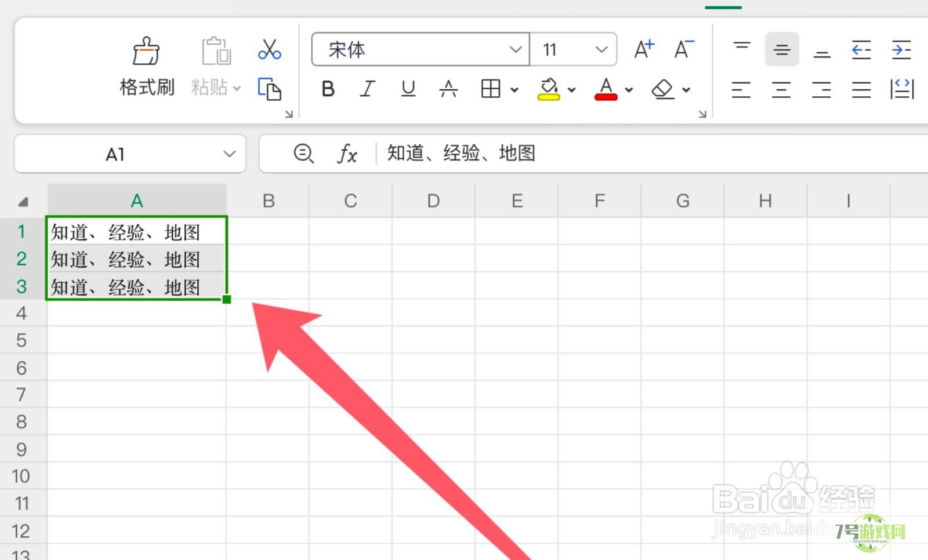Expand the cell name box dropdown A1
The height and width of the screenshot is (560, 928).
pyautogui.click(x=230, y=154)
